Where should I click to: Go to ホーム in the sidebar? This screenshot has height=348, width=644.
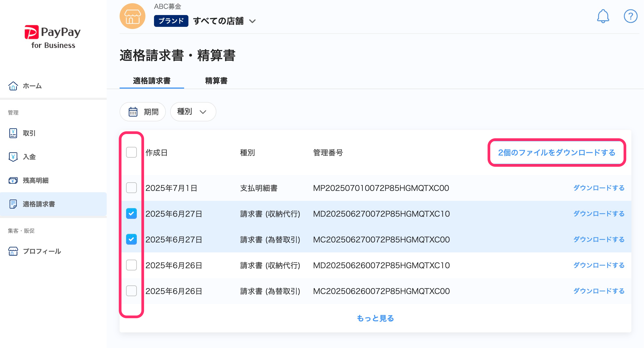(53, 86)
